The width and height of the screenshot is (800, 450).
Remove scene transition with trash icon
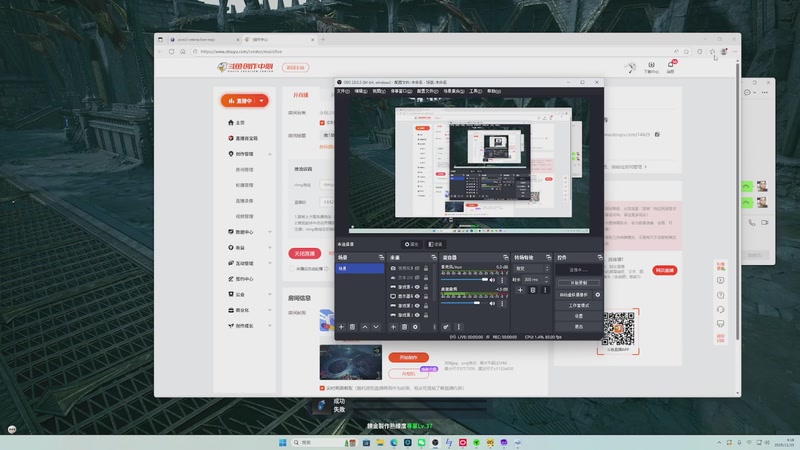533,290
